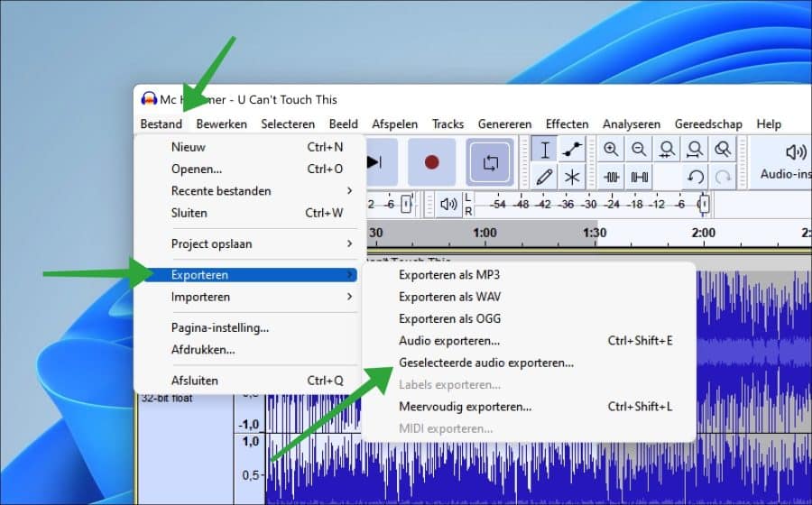Toggle the Loop playback button
This screenshot has height=505, width=812.
[x=490, y=162]
